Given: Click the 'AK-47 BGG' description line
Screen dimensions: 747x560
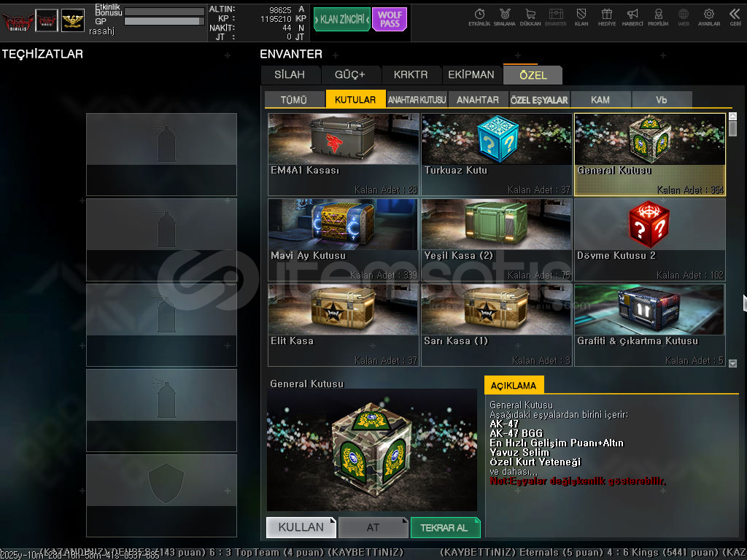Looking at the screenshot, I should coord(516,433).
